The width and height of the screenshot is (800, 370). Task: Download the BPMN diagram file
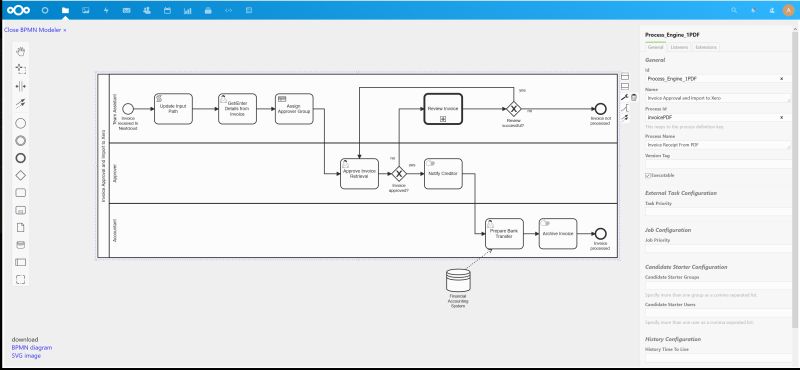click(x=32, y=348)
